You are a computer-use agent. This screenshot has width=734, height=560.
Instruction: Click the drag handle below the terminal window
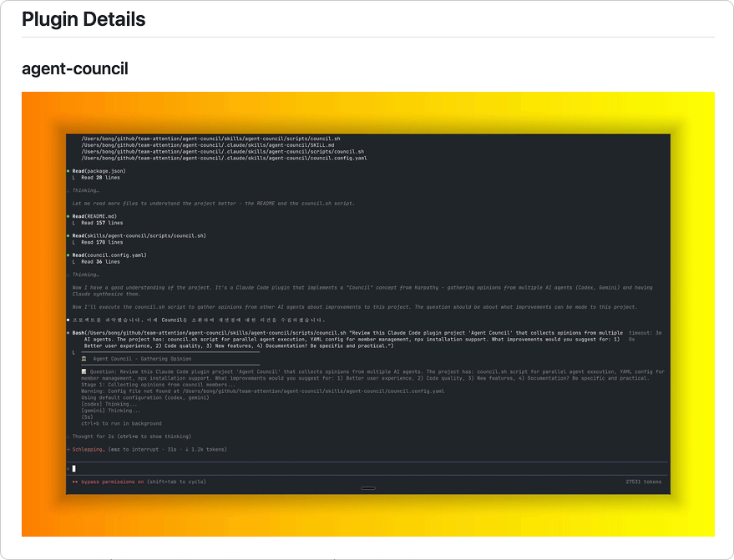tap(368, 488)
